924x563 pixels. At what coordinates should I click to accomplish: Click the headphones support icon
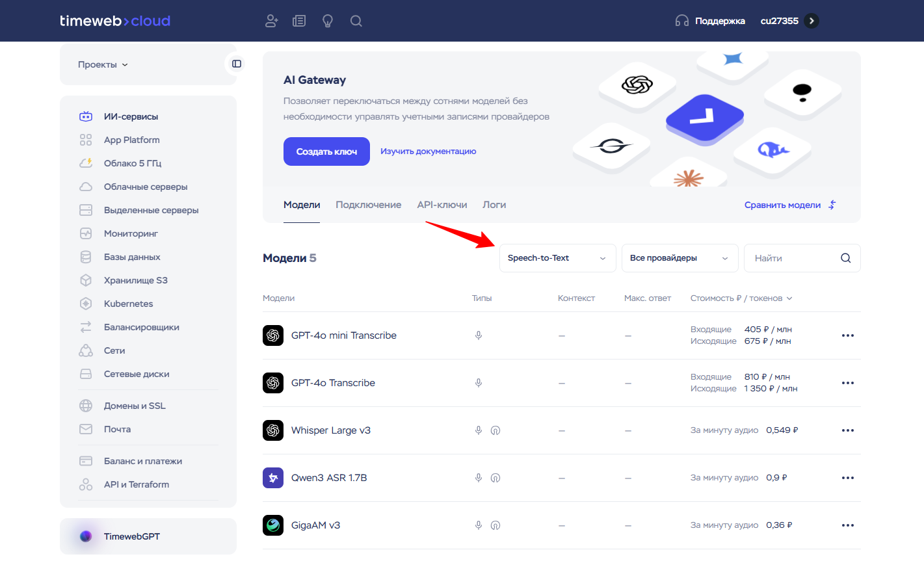click(x=681, y=21)
